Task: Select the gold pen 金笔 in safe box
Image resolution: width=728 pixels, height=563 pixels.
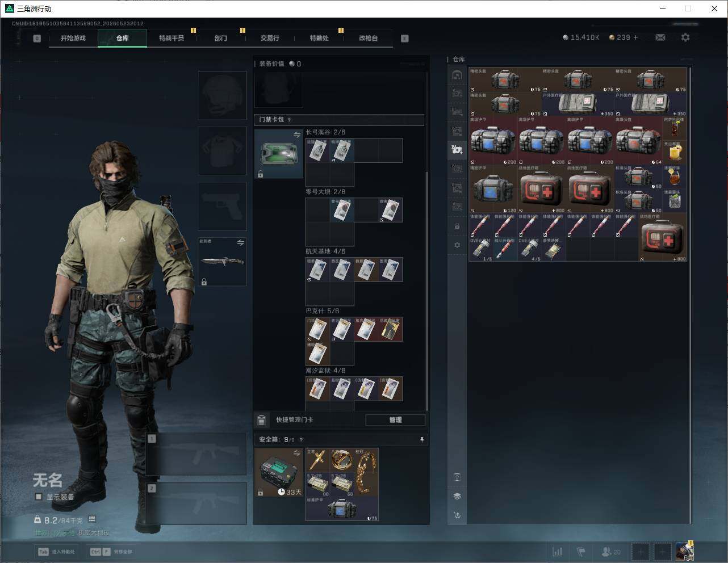Action: [x=318, y=460]
